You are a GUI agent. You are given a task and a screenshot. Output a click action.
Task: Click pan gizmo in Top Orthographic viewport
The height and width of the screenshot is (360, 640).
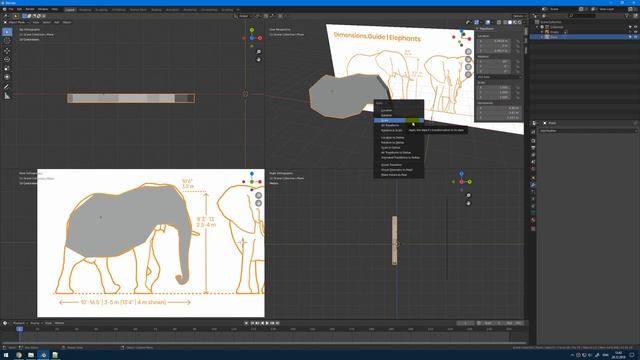(x=259, y=60)
